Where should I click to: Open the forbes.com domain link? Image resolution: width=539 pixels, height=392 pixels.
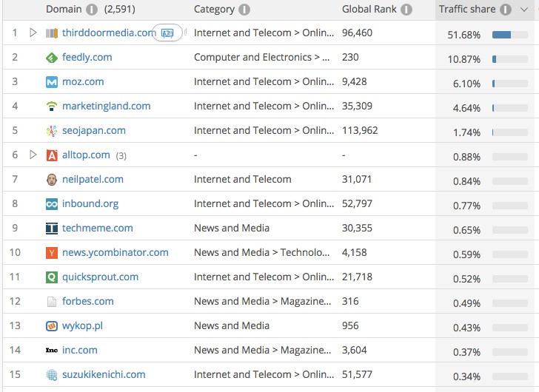[x=88, y=301]
